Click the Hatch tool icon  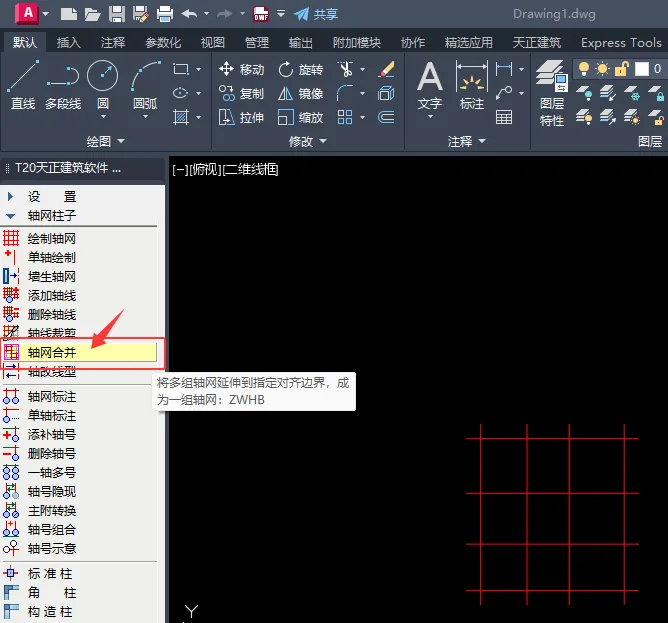181,117
